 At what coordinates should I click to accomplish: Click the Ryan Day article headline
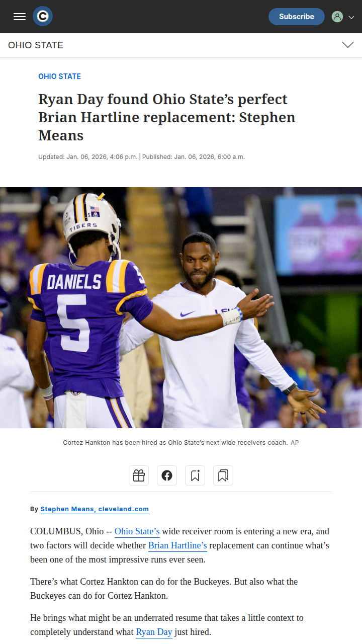tap(167, 117)
